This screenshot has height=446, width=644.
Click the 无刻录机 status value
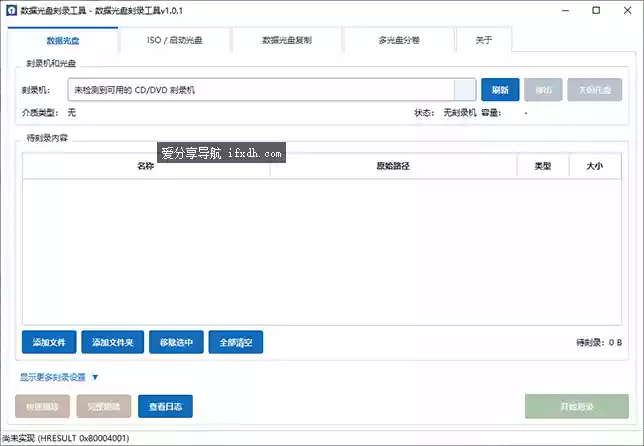pyautogui.click(x=460, y=113)
